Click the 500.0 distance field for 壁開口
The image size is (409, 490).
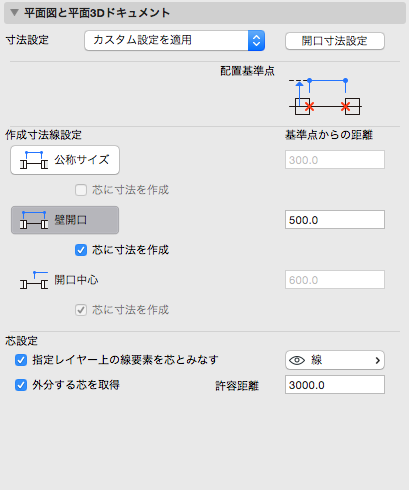pyautogui.click(x=335, y=220)
